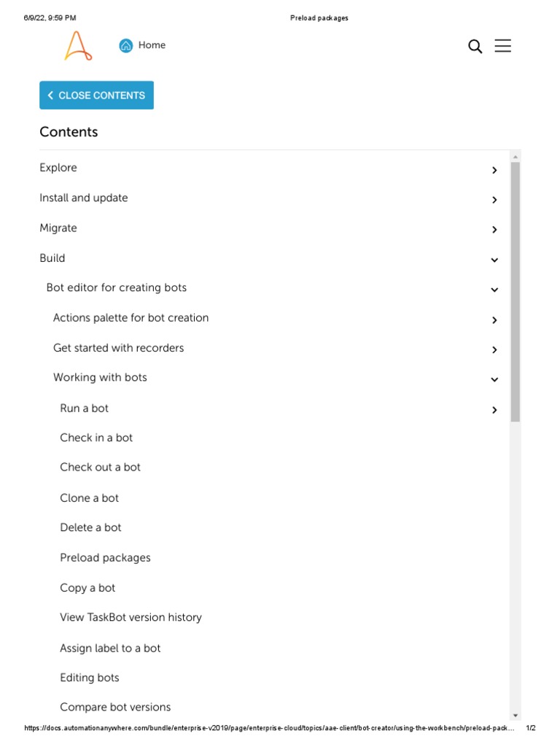The image size is (560, 747).
Task: Click the Close Contents button
Action: coord(96,96)
